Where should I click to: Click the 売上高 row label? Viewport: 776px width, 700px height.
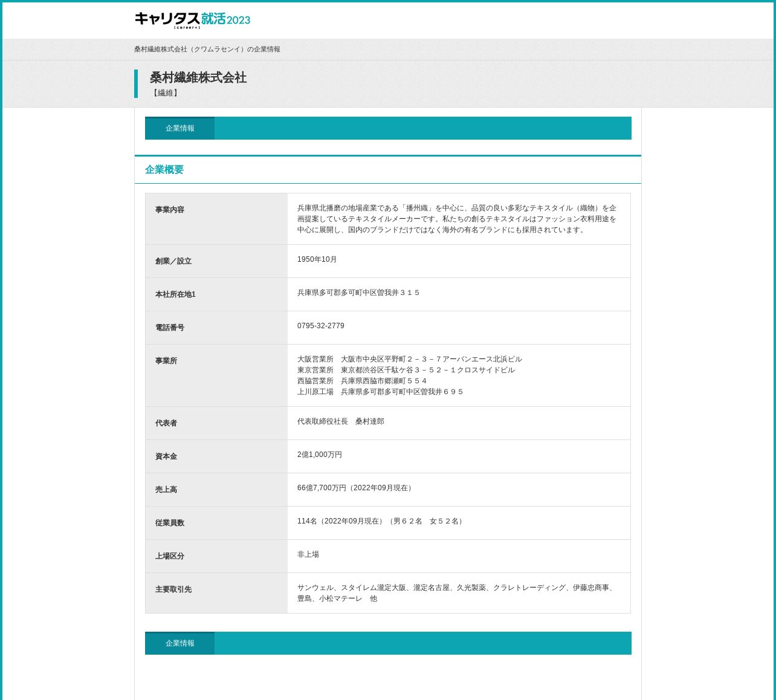point(166,490)
